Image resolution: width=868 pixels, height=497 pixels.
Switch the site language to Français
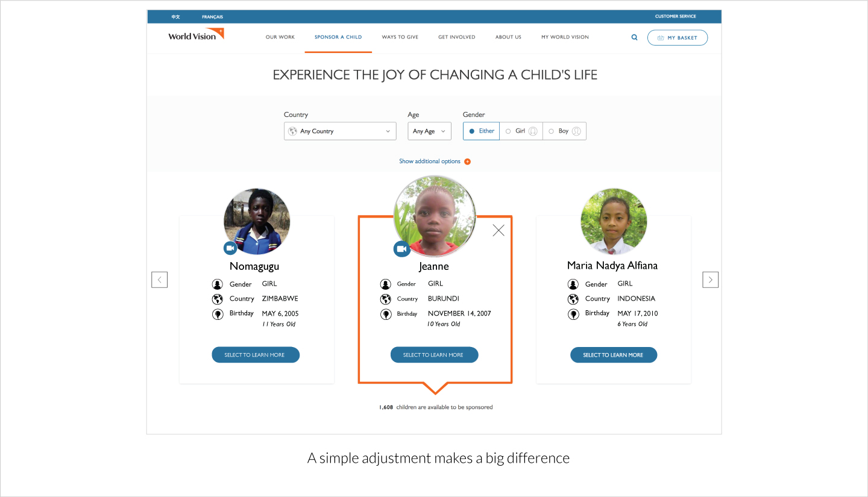[212, 17]
